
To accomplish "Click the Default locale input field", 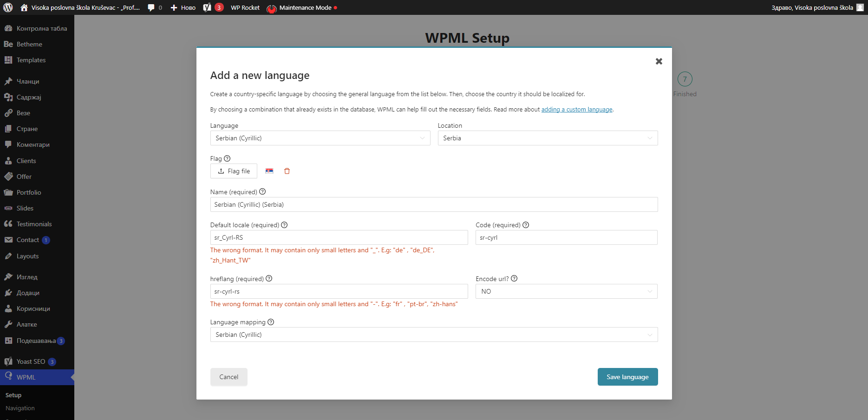I will pos(339,237).
